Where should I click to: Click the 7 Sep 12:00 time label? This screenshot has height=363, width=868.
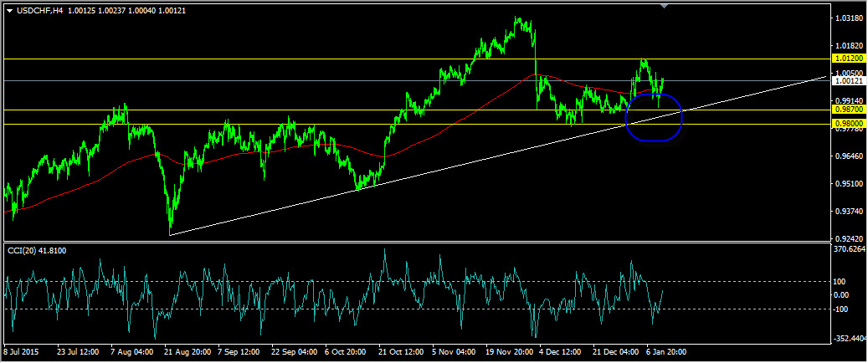coord(239,351)
